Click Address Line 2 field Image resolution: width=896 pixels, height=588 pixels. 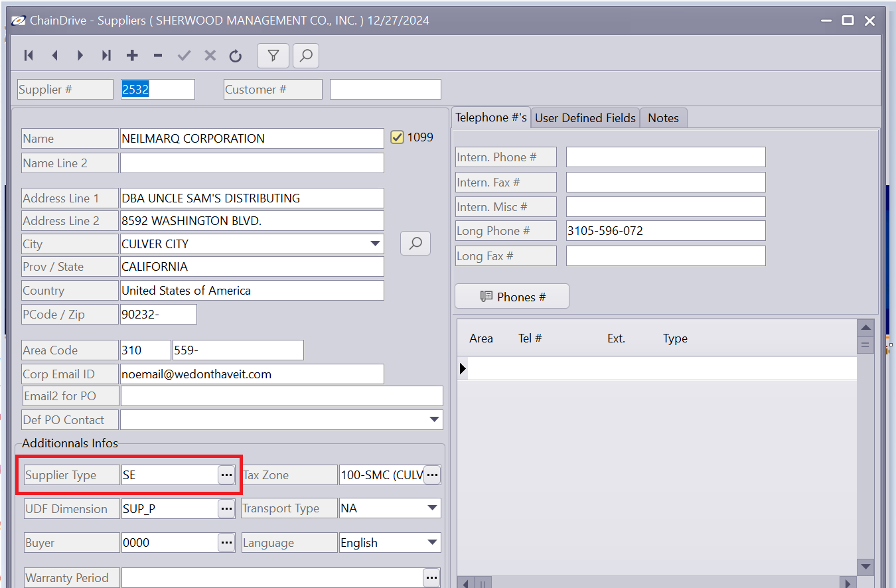[252, 221]
